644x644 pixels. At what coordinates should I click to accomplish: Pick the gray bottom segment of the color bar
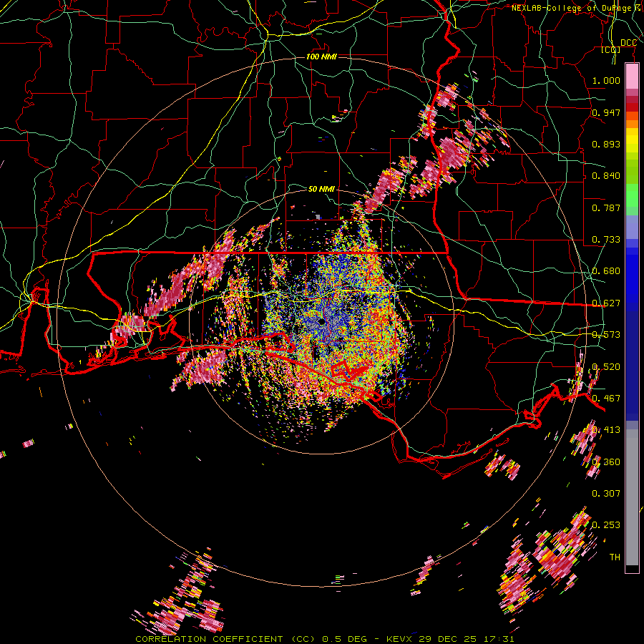pyautogui.click(x=632, y=497)
